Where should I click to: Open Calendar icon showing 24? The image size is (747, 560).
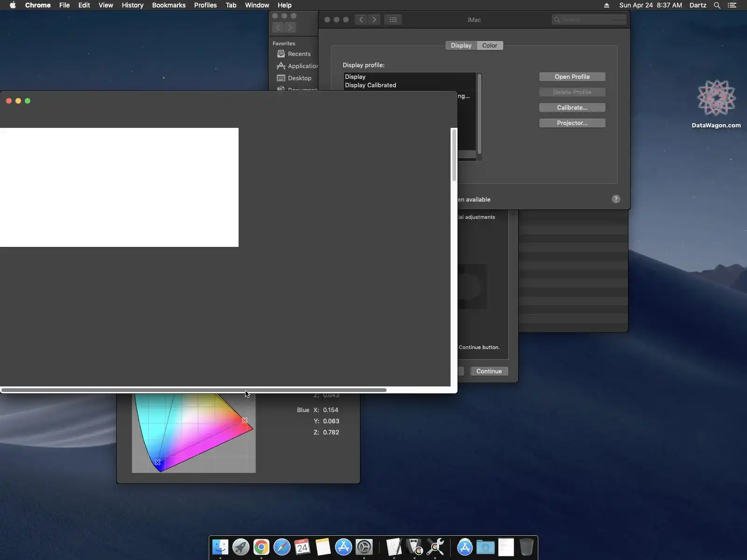[303, 547]
